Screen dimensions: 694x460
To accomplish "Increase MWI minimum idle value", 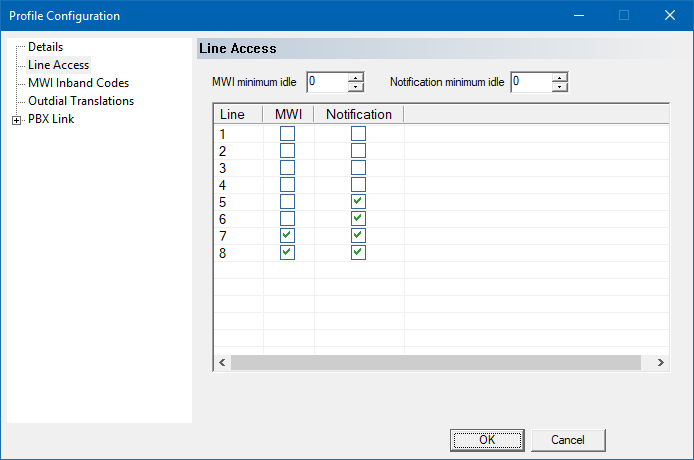I will pyautogui.click(x=356, y=77).
